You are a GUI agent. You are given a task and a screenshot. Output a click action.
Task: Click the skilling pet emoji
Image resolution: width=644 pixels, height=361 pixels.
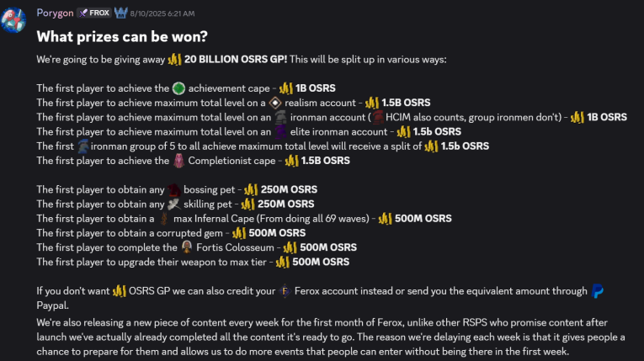pos(173,204)
